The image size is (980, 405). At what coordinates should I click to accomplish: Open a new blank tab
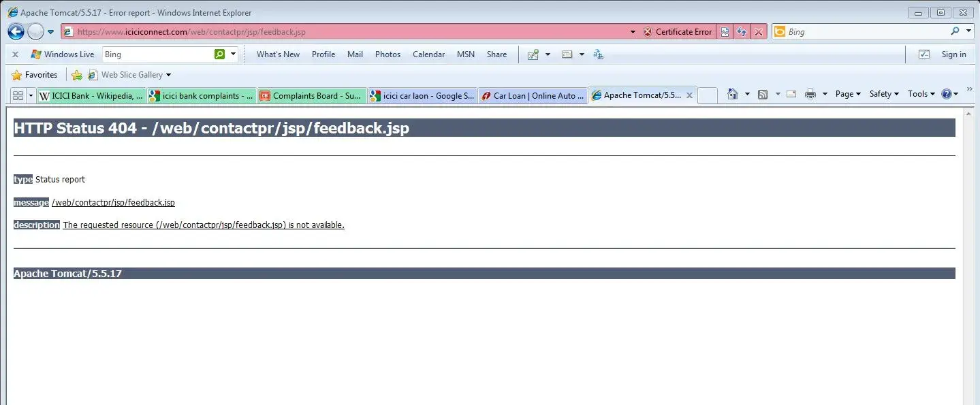pos(708,96)
